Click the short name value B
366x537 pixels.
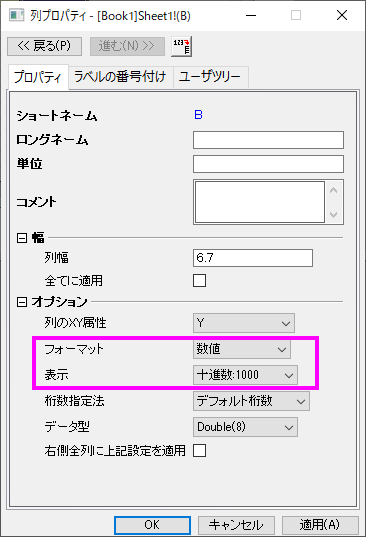pos(198,115)
